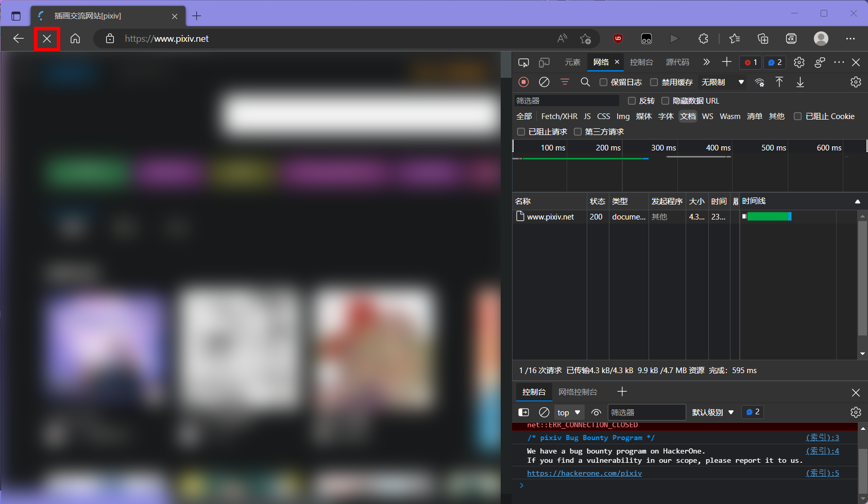Check the 反转 filter option

point(632,101)
